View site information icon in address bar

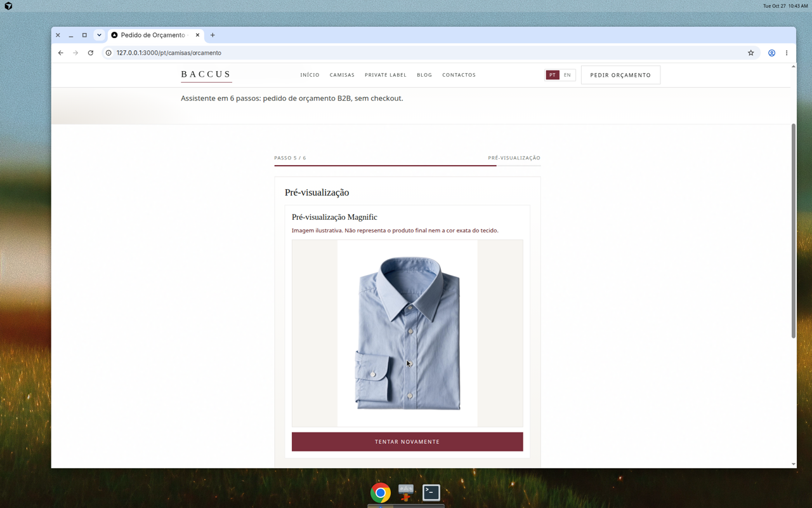pyautogui.click(x=108, y=53)
